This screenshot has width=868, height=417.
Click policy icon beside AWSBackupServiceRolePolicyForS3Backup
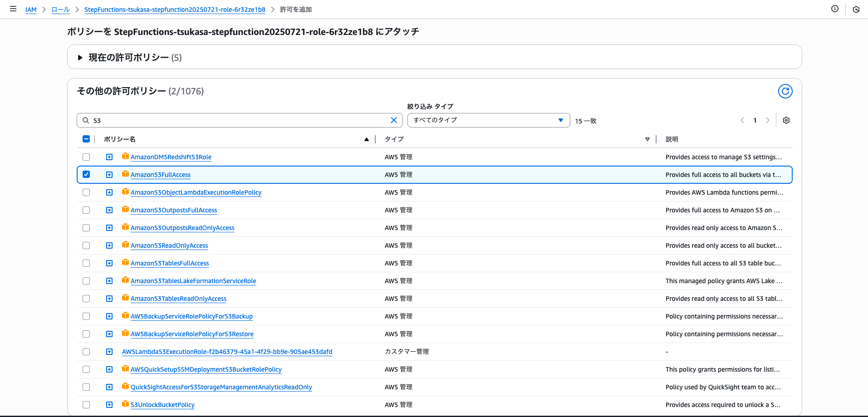(x=125, y=316)
